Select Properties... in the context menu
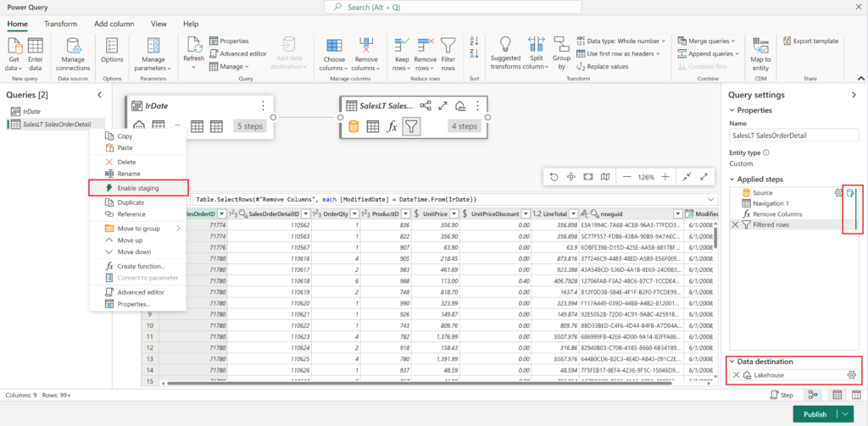The image size is (868, 426). click(138, 304)
